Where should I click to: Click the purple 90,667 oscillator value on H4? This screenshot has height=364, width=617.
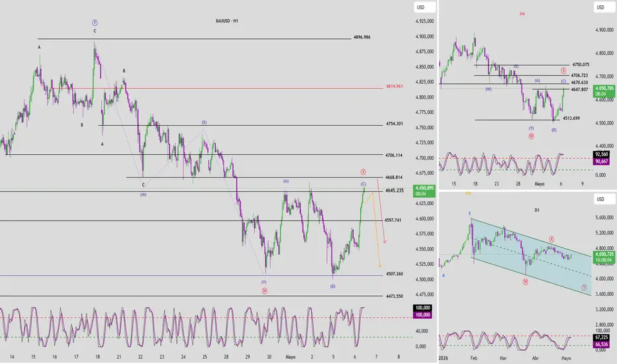(601, 161)
